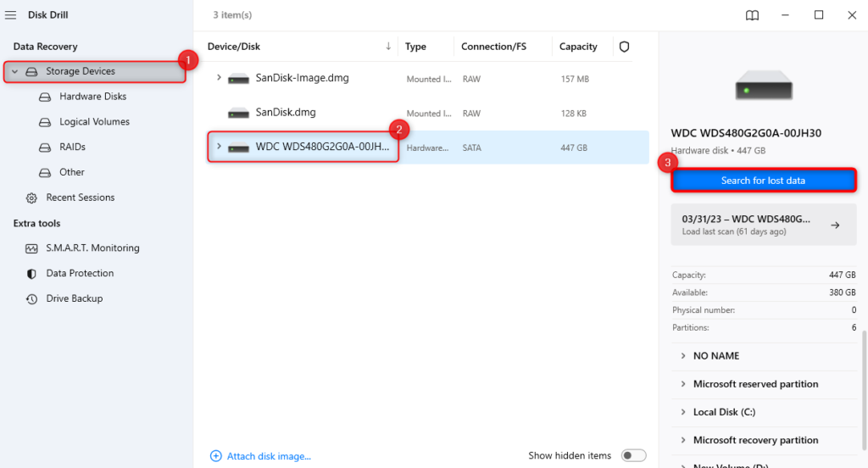Click the shield column header icon
The width and height of the screenshot is (868, 468).
point(625,47)
